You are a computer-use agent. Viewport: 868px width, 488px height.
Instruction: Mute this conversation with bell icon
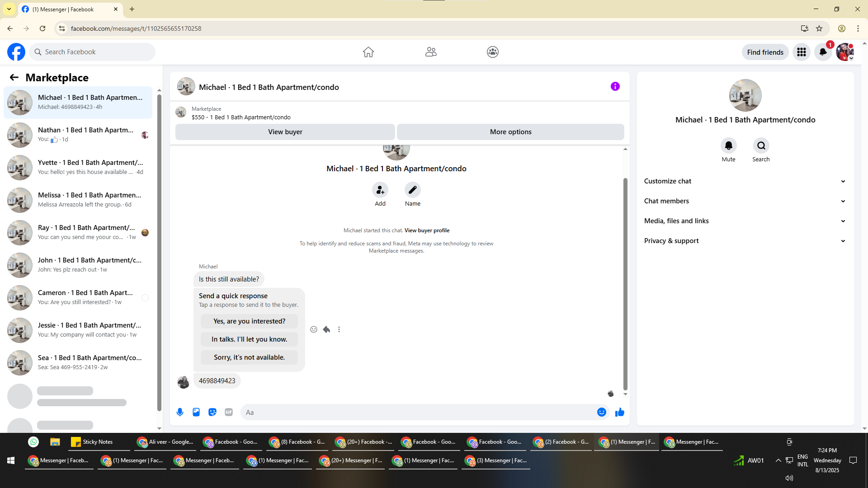pyautogui.click(x=728, y=145)
